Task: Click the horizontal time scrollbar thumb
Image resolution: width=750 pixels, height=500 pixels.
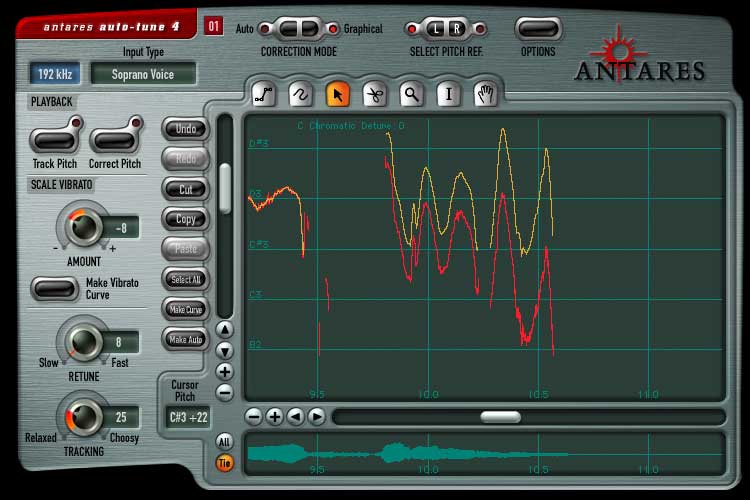Action: (500, 417)
